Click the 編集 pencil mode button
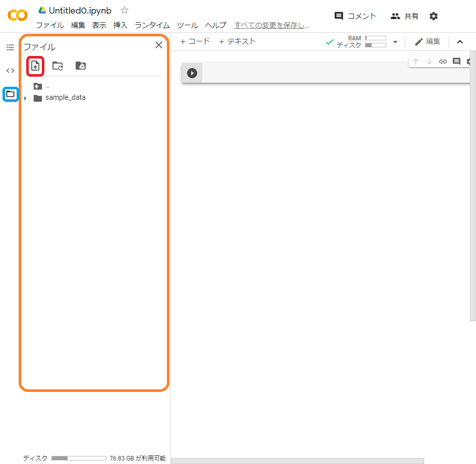Image resolution: width=476 pixels, height=464 pixels. click(x=428, y=41)
